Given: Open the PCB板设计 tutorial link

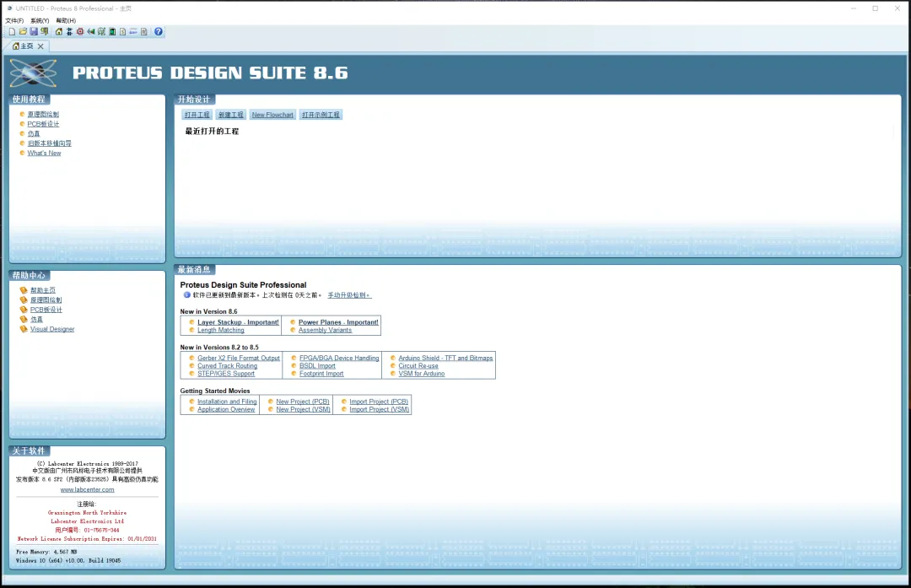Looking at the screenshot, I should [x=43, y=124].
